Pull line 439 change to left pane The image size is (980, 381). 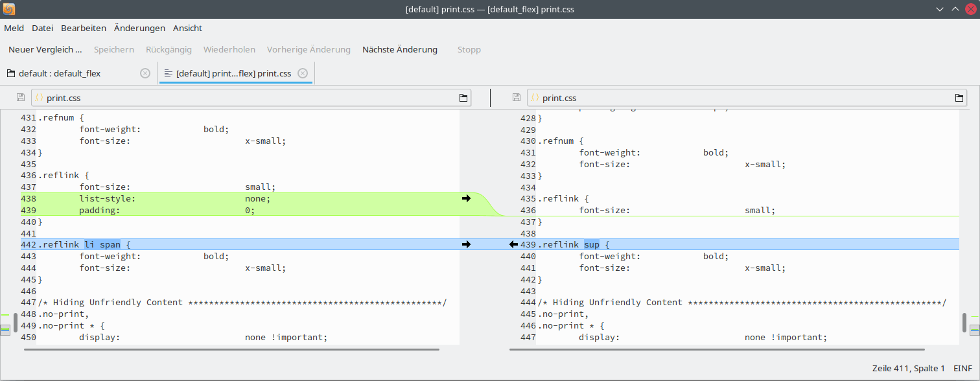click(x=513, y=244)
